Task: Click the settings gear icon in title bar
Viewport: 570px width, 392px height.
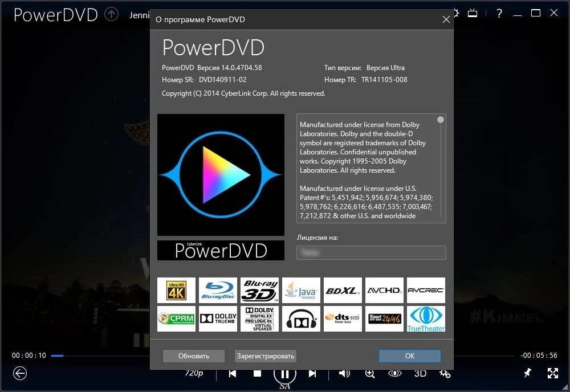Action: 455,14
